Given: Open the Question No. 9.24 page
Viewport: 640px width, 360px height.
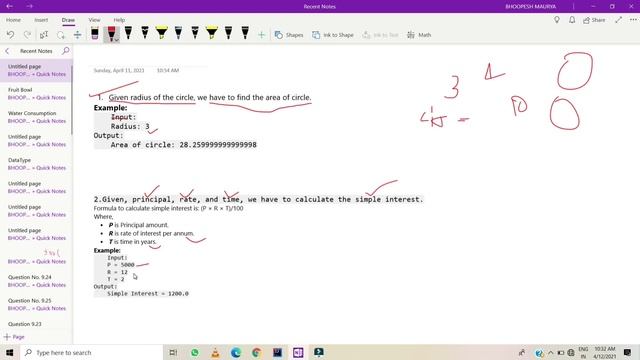Looking at the screenshot, I should [x=36, y=281].
